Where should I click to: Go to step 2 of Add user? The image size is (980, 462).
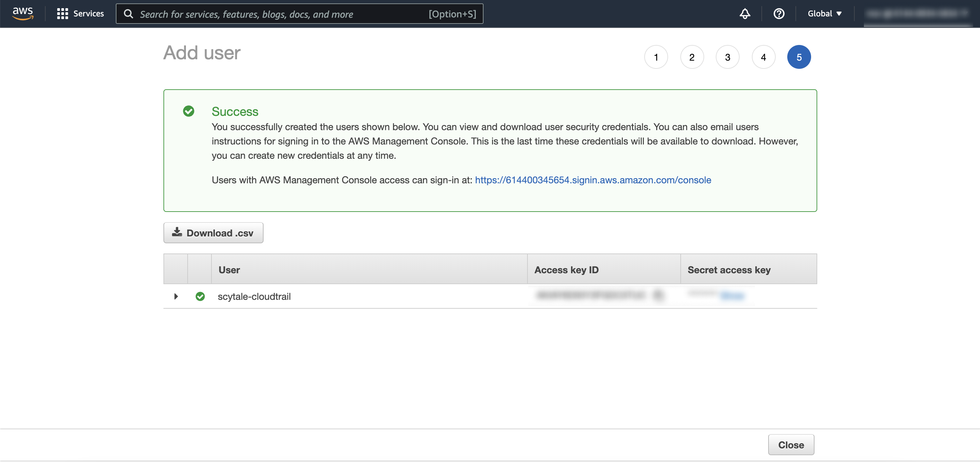click(x=692, y=57)
